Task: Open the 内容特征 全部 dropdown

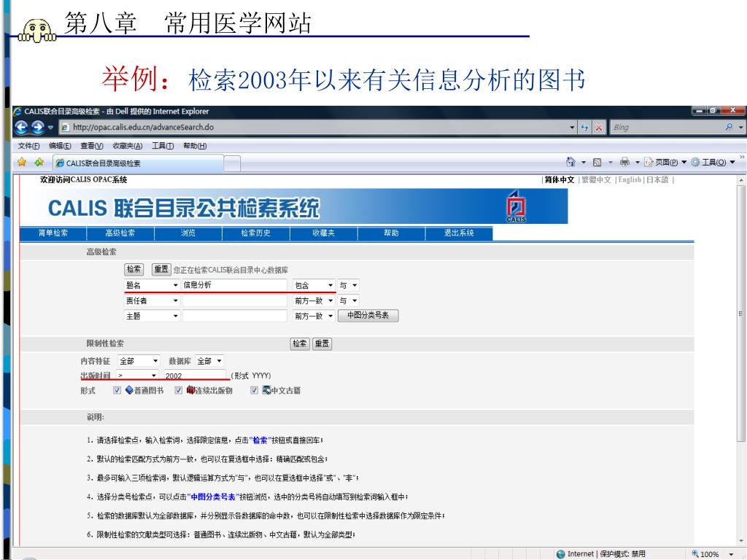Action: tap(139, 361)
